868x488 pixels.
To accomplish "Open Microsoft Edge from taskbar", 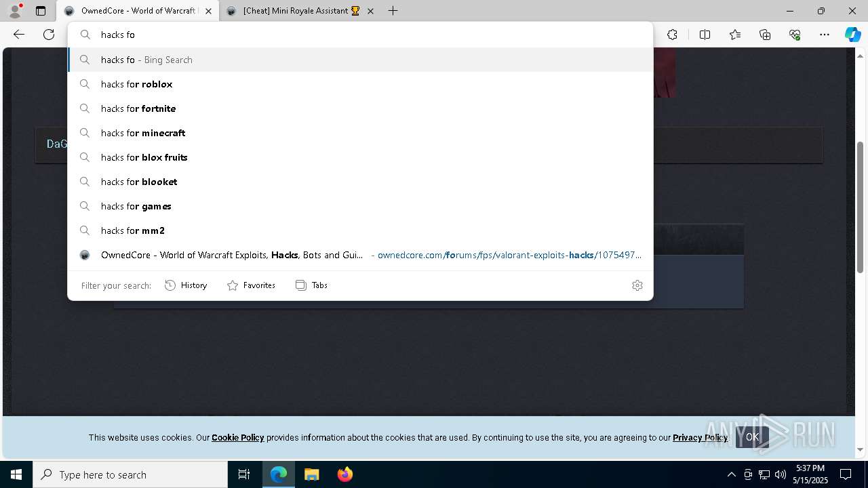I will [x=279, y=474].
